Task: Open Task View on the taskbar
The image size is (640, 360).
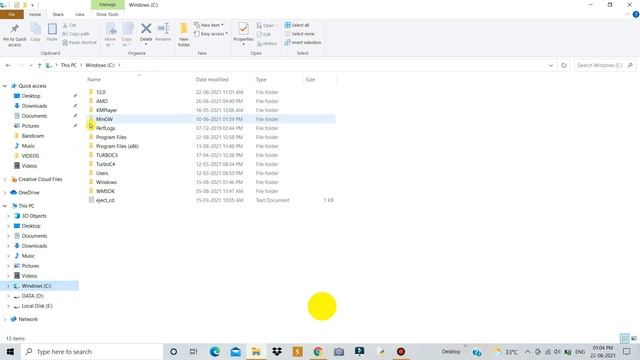Action: [193, 351]
